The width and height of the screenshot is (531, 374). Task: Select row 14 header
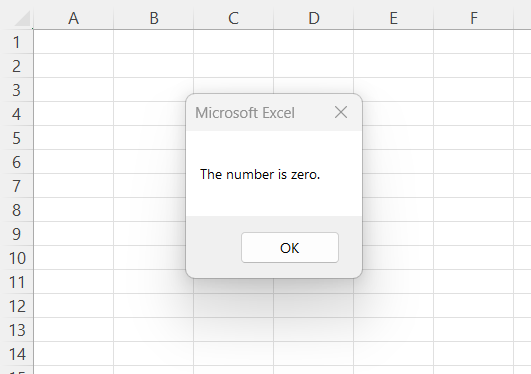click(x=17, y=354)
